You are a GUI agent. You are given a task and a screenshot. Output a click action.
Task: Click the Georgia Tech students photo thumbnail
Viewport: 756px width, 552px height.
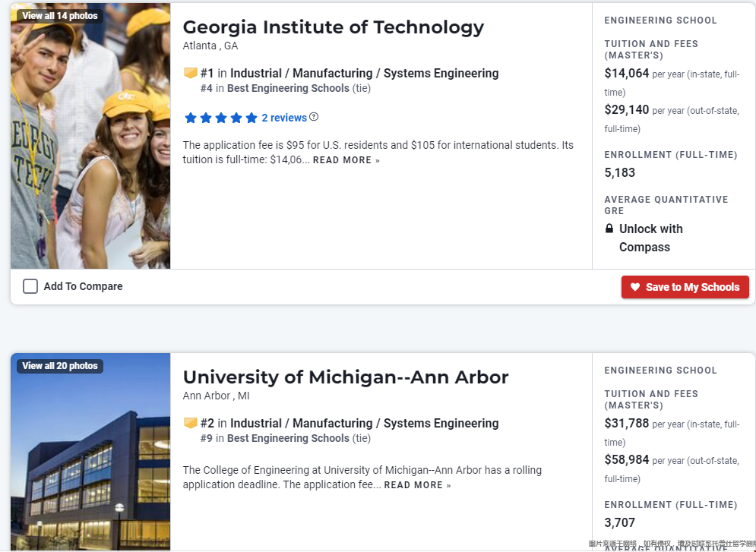coord(90,152)
